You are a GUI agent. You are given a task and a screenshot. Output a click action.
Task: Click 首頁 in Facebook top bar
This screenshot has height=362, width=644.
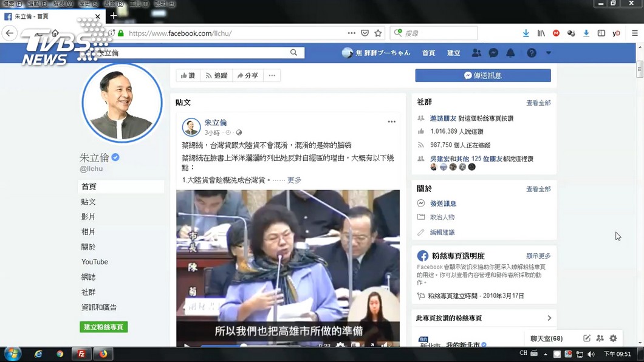click(428, 53)
